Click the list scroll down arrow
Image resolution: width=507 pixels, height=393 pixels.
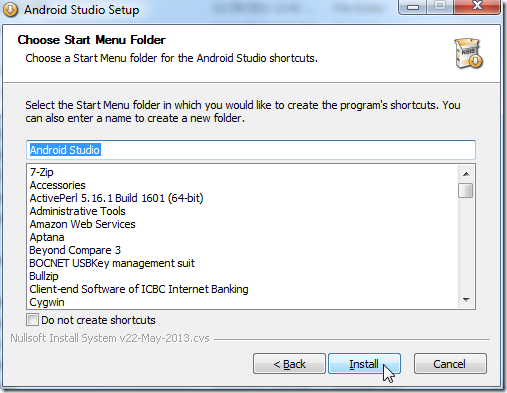tap(466, 300)
